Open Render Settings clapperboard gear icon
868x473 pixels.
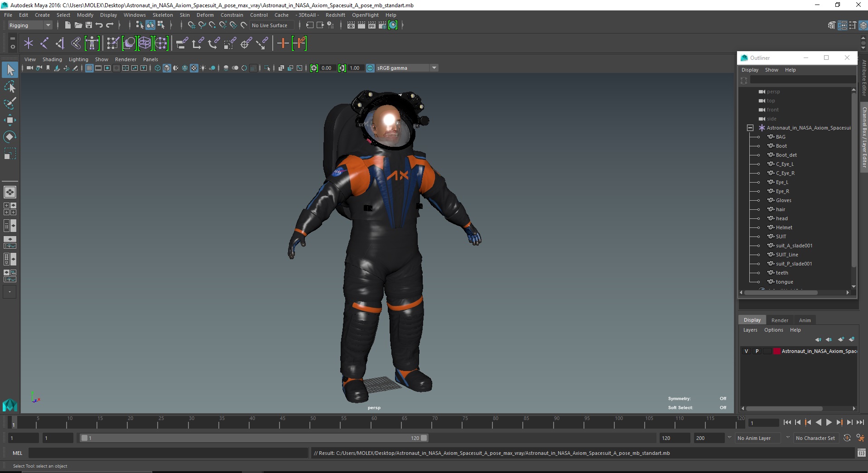coord(382,25)
